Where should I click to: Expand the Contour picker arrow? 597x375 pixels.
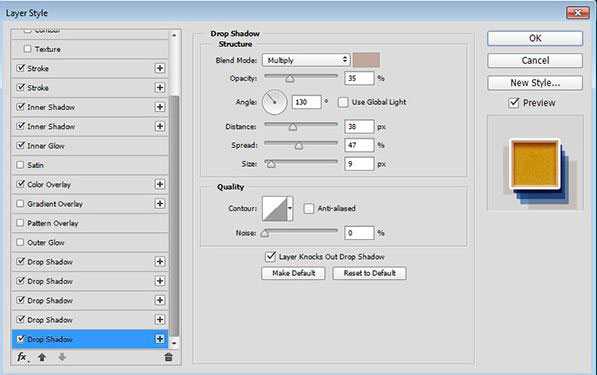point(290,208)
